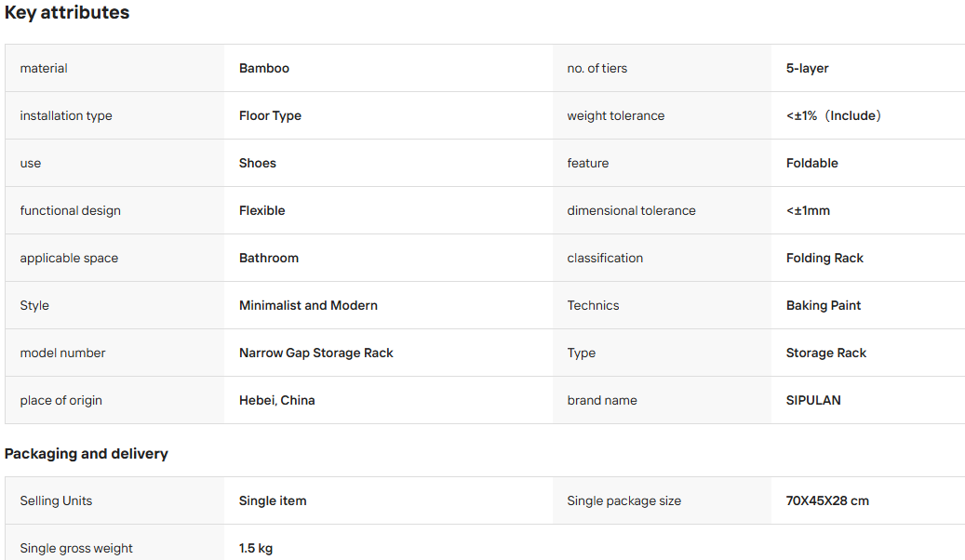
Task: Click the Storage Rack type value
Action: [826, 353]
